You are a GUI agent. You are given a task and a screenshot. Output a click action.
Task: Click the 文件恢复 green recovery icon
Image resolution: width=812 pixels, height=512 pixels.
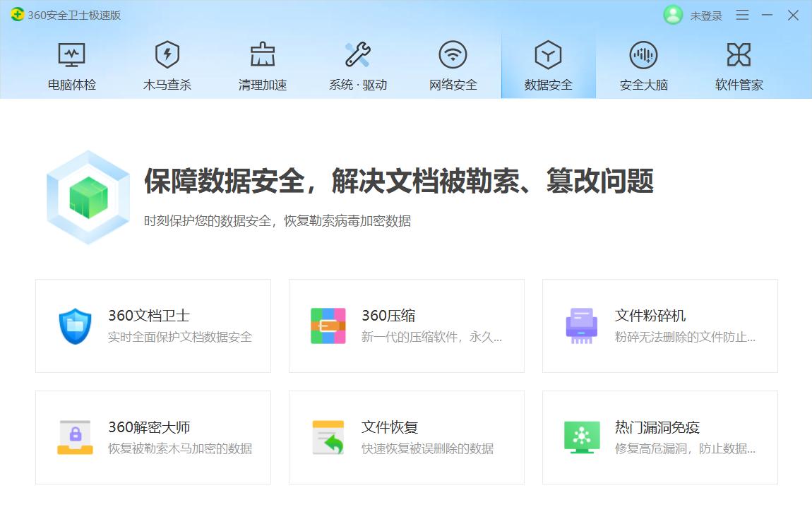pos(328,436)
